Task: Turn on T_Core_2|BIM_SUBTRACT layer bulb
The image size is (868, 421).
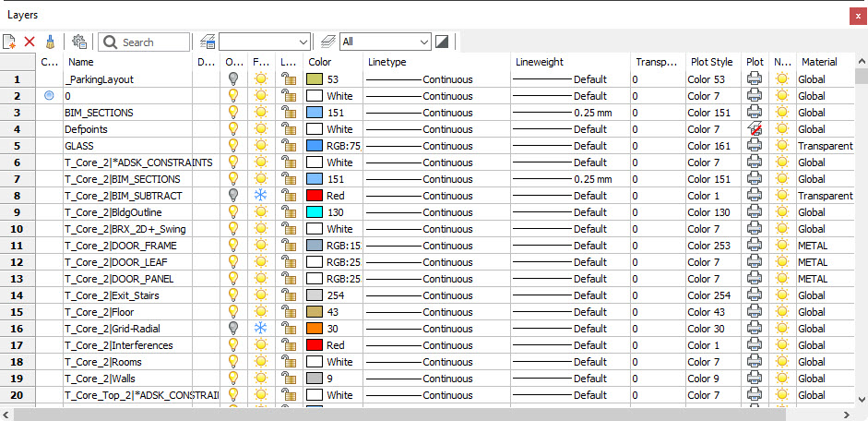Action: point(233,196)
